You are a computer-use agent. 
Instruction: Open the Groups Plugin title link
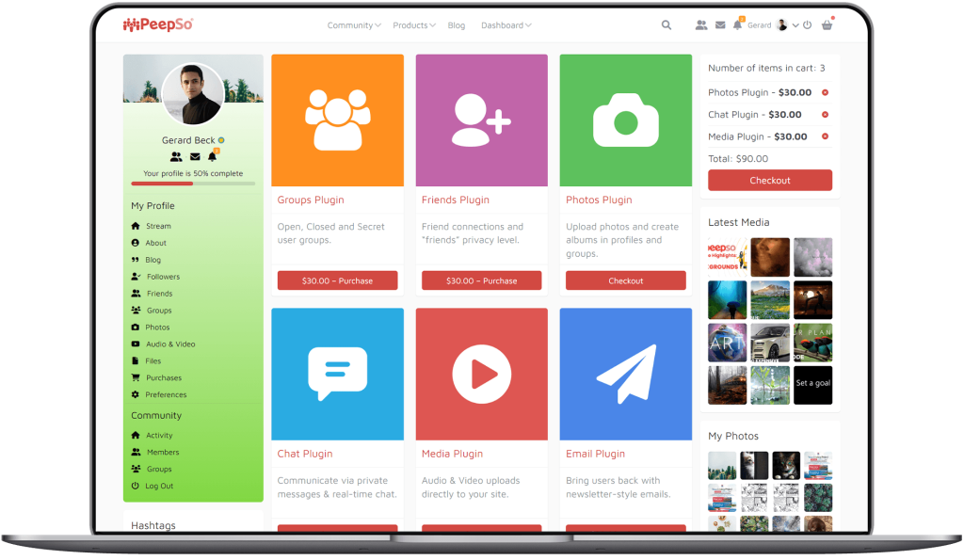coord(311,200)
